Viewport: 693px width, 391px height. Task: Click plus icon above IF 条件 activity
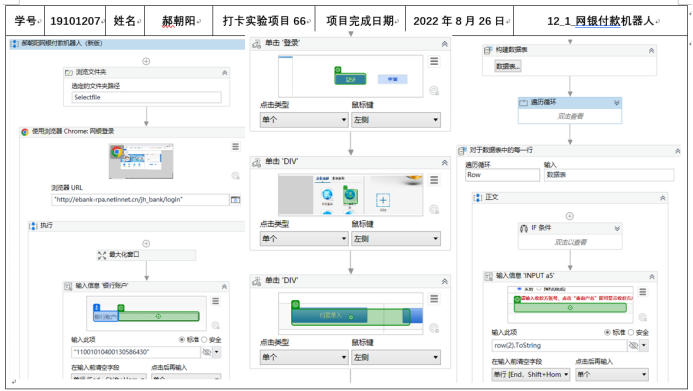coord(570,216)
